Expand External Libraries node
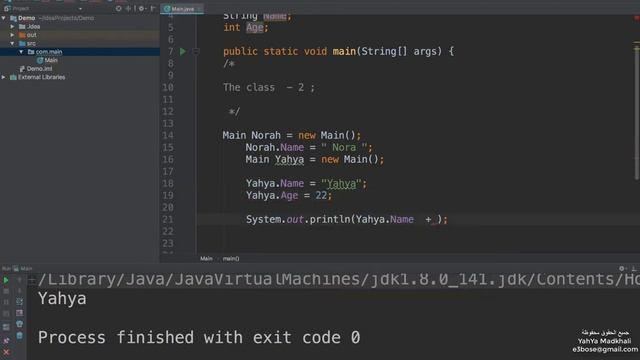This screenshot has width=640, height=360. 4,77
